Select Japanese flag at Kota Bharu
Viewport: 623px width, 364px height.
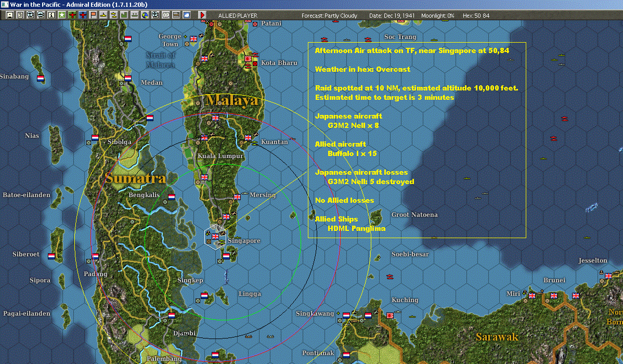[249, 59]
